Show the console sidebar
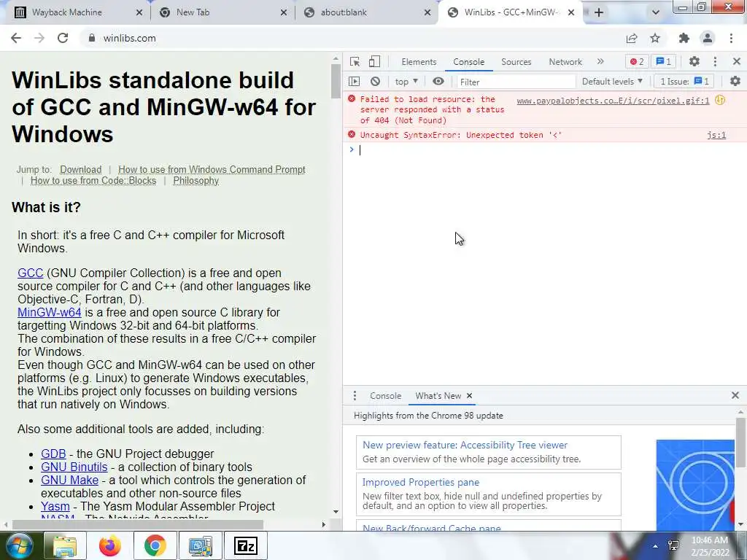Image resolution: width=747 pixels, height=560 pixels. coord(354,82)
